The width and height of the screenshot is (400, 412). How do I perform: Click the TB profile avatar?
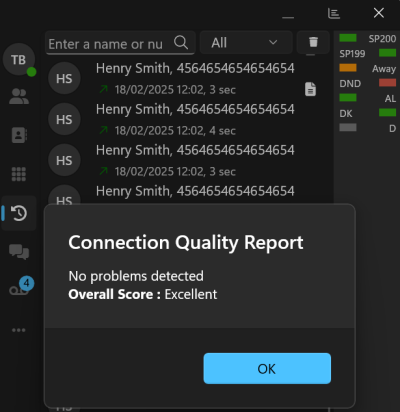[x=19, y=60]
